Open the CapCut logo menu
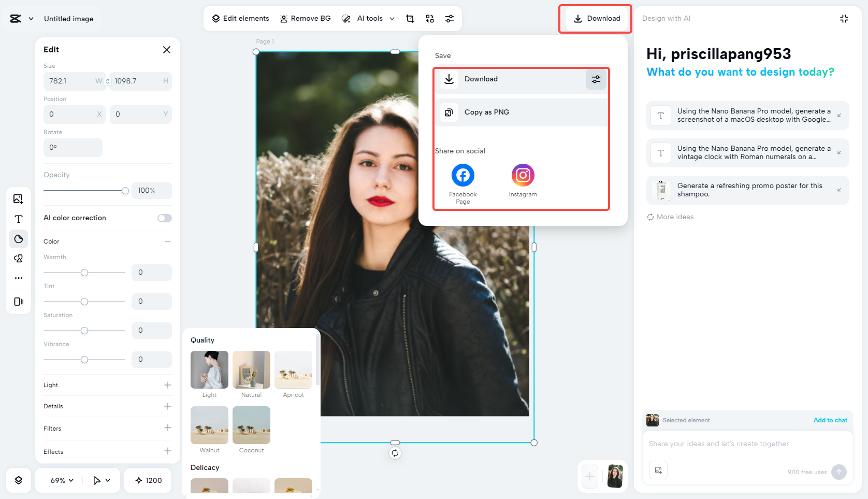868x499 pixels. (x=16, y=19)
